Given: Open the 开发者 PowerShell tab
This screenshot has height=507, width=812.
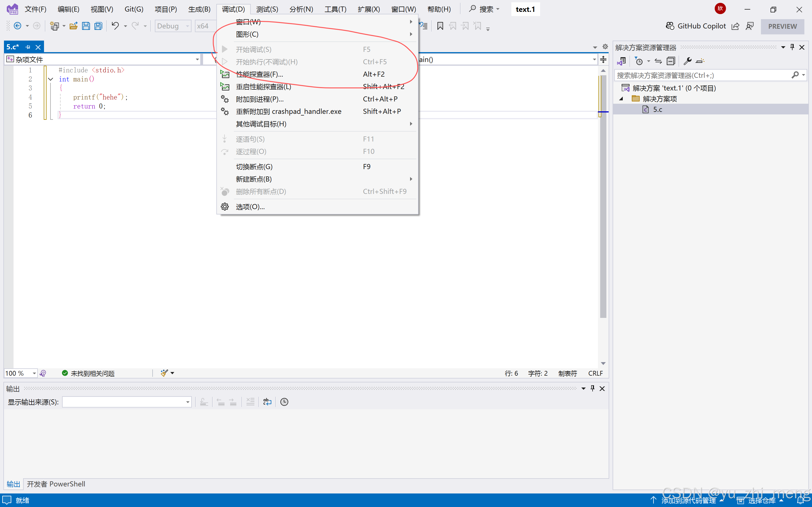Looking at the screenshot, I should (56, 484).
